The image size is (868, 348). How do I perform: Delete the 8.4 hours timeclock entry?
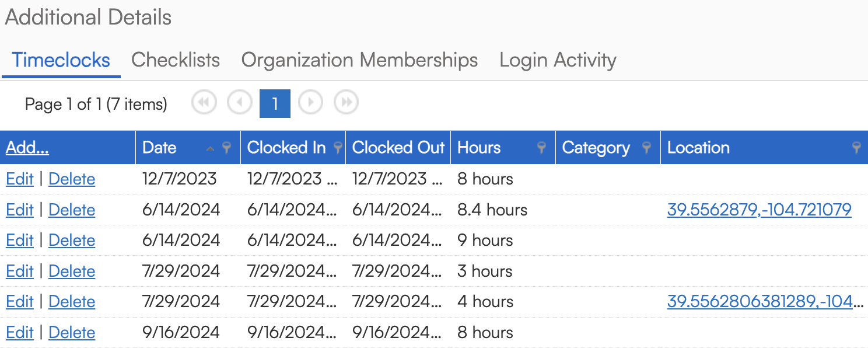coord(72,210)
